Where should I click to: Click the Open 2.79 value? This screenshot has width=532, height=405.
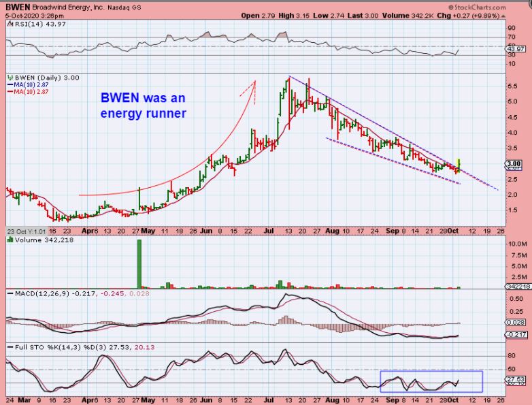coord(258,16)
